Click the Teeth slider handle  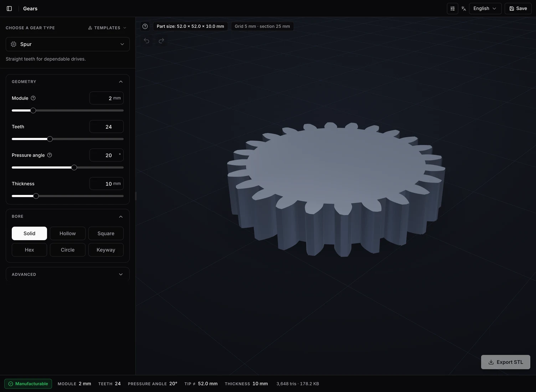(50, 139)
